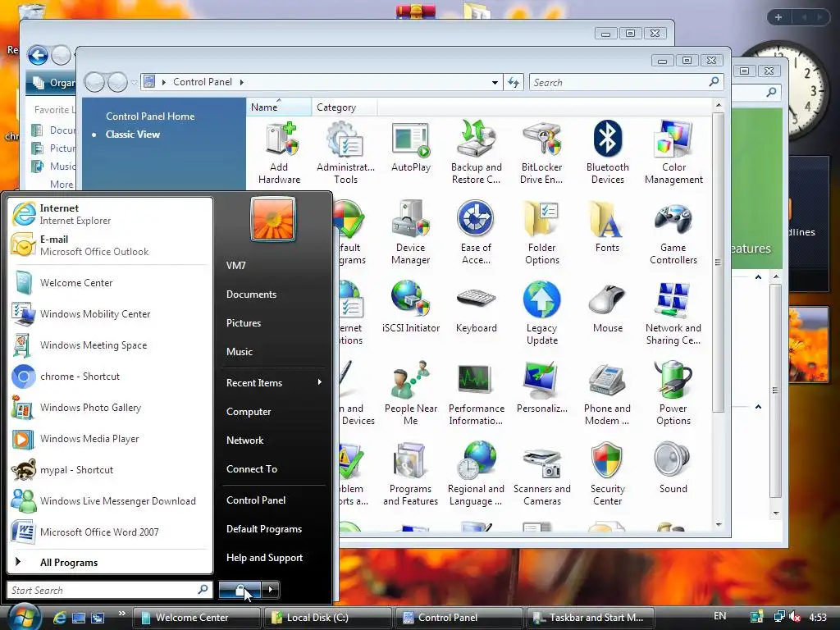Open Game Controllers icon

click(x=673, y=233)
